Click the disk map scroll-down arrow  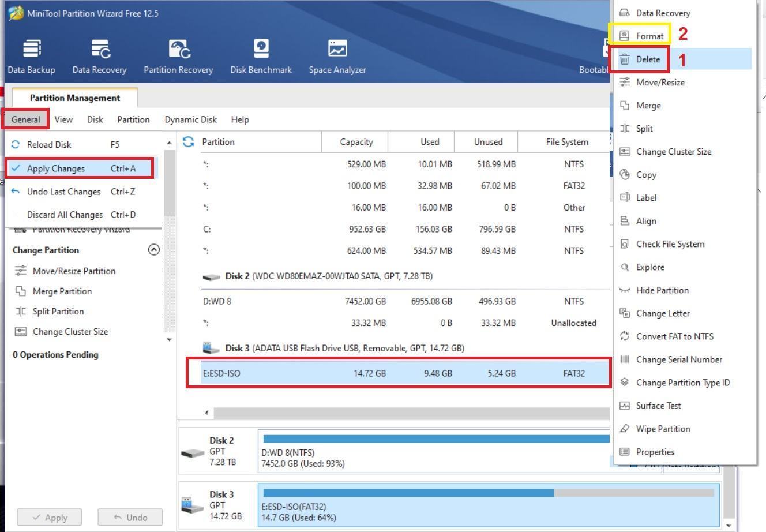click(729, 526)
